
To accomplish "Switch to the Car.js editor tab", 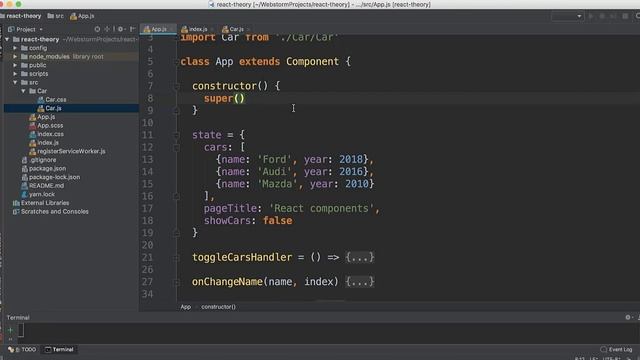I will [x=235, y=29].
